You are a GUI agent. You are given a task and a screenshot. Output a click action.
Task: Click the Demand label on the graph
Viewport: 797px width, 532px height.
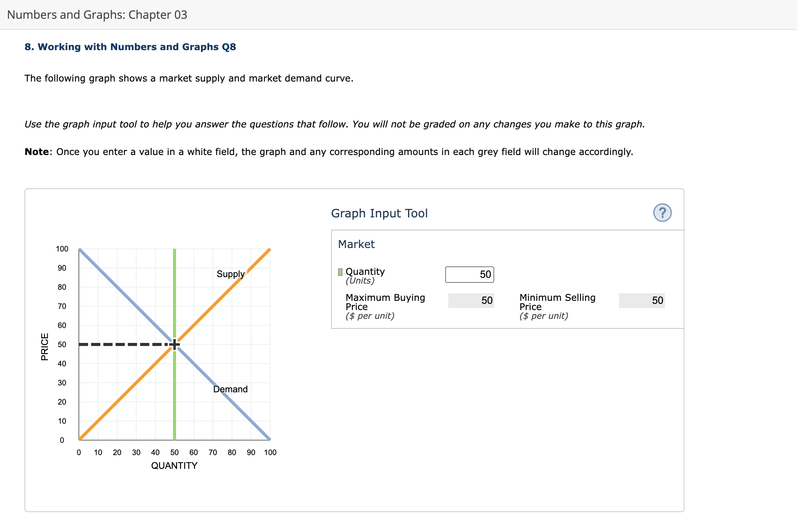coord(230,389)
